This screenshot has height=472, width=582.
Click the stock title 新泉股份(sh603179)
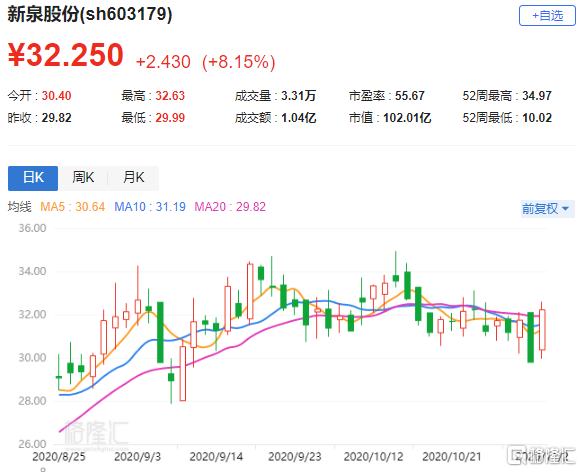coord(90,14)
